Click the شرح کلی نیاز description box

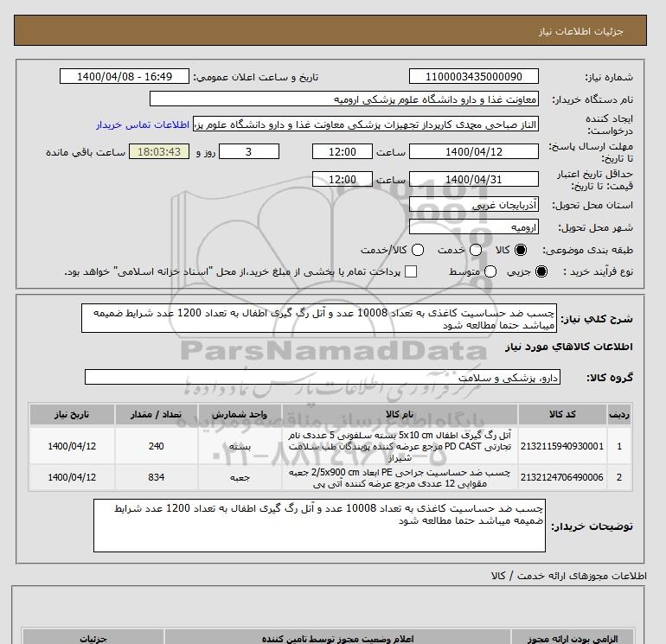[x=319, y=318]
